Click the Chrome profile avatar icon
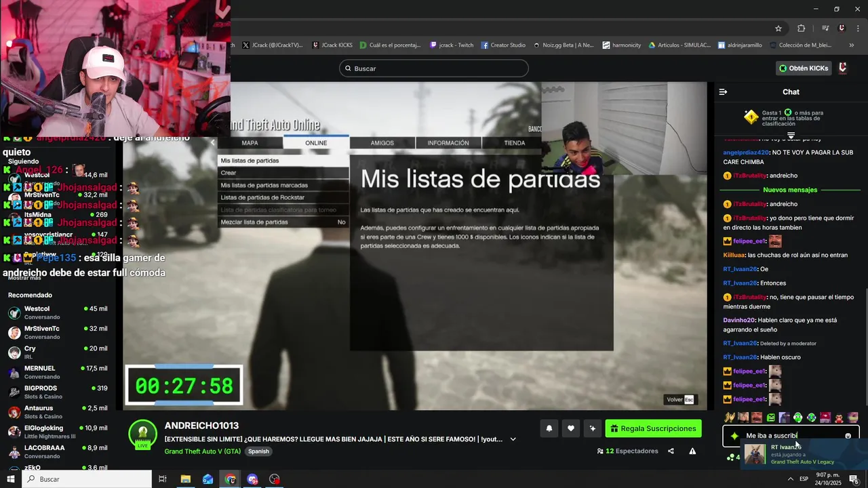 842,28
